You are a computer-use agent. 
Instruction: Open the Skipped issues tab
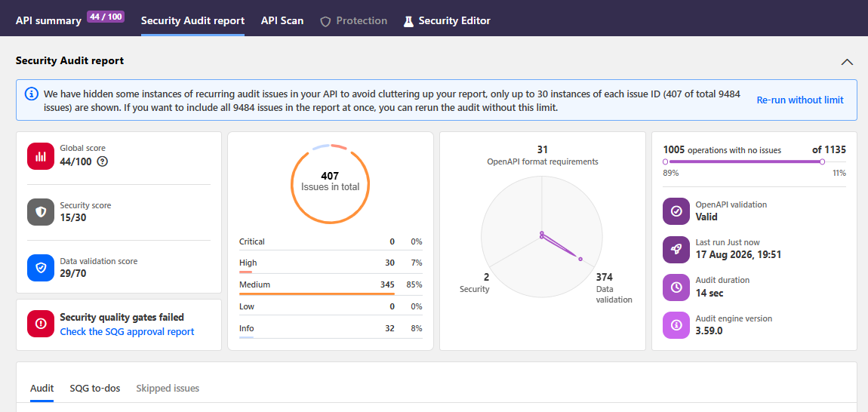pos(168,388)
